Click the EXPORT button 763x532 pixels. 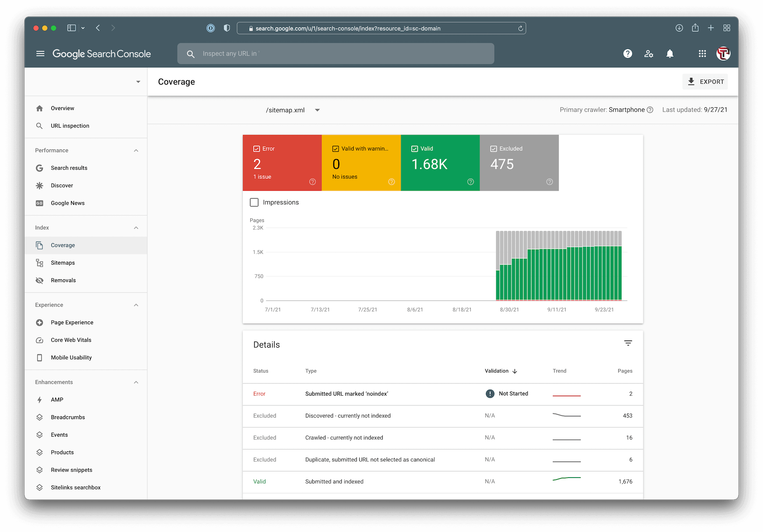705,82
